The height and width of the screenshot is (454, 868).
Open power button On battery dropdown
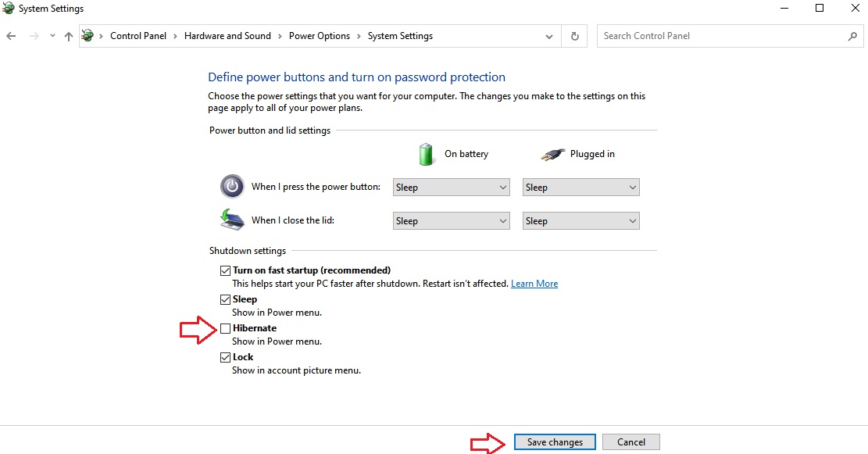[451, 187]
